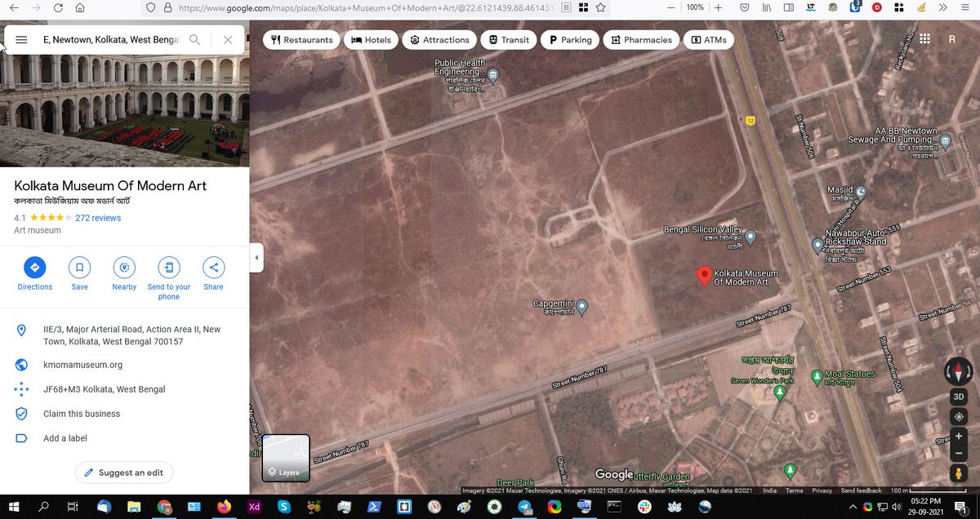Toggle 3D map view
Image resolution: width=980 pixels, height=519 pixels.
(x=959, y=397)
